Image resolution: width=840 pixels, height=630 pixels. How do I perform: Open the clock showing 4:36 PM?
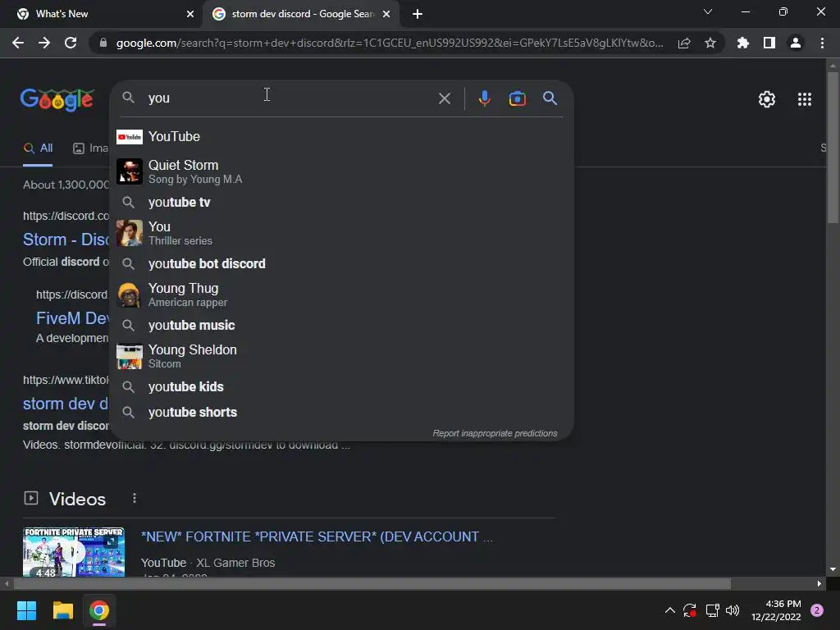(776, 610)
